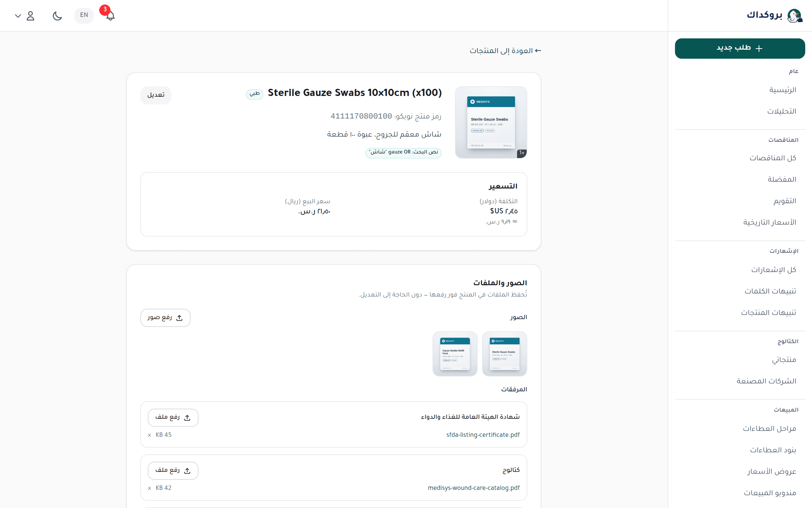
Task: Open the notifications bell
Action: click(x=110, y=15)
